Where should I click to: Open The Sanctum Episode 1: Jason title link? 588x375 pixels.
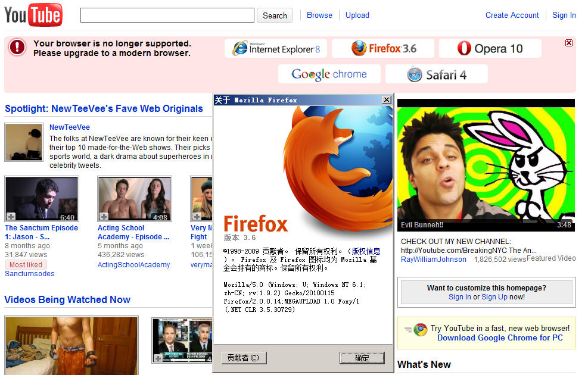click(41, 232)
